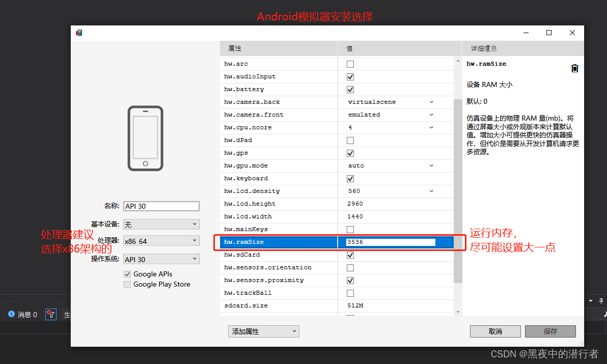Open the 操作系统 API 30 dropdown
The image size is (607, 364).
point(161,259)
